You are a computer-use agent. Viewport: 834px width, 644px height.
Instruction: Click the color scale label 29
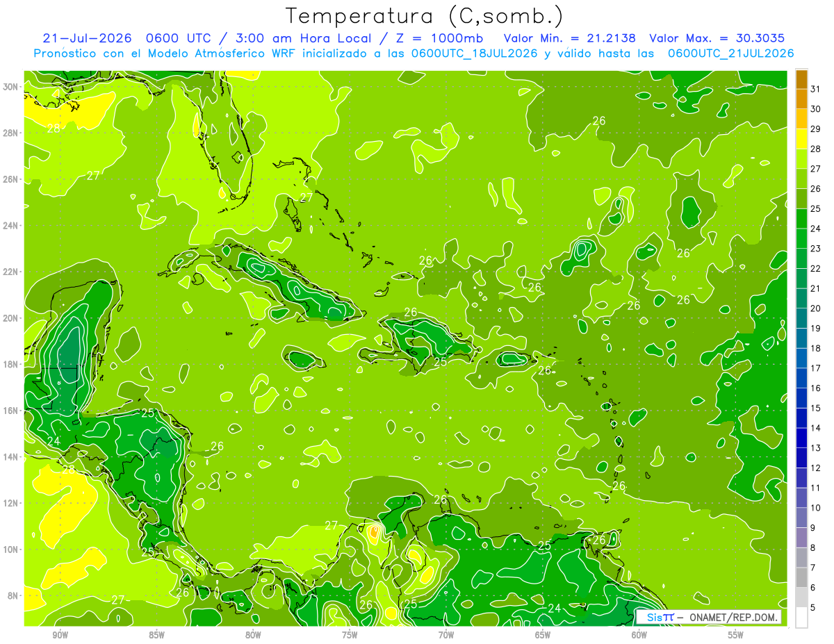pos(816,129)
